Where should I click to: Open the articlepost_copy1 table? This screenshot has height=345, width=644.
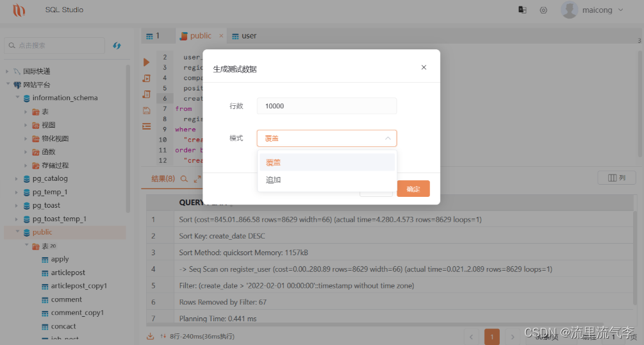[x=79, y=286]
